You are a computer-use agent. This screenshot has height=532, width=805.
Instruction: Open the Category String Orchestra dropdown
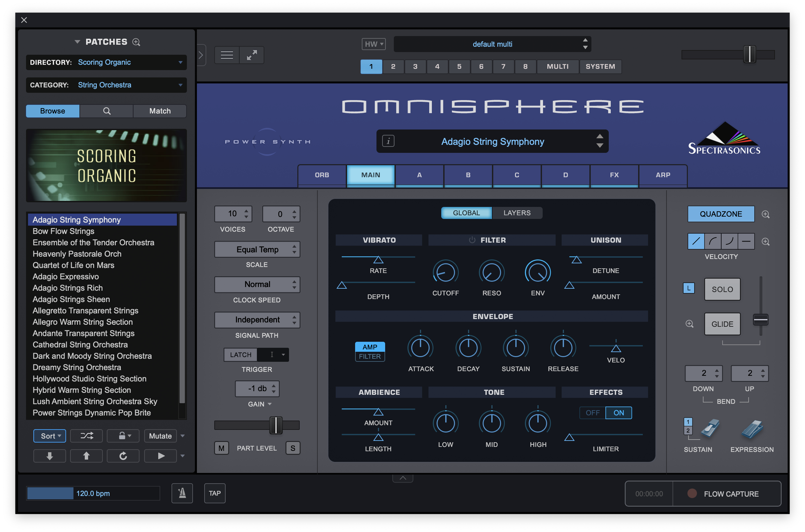coord(106,85)
